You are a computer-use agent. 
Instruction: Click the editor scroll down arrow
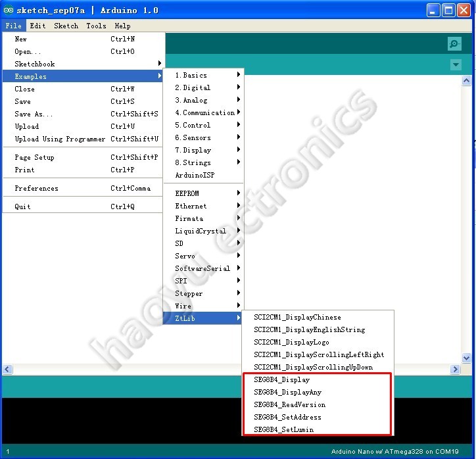tap(466, 358)
